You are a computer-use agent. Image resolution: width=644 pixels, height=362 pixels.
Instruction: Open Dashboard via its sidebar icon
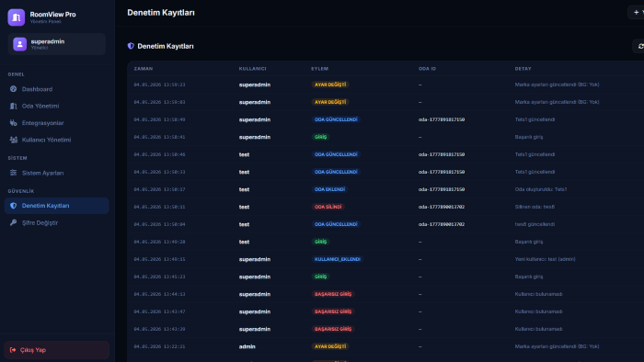[x=13, y=89]
